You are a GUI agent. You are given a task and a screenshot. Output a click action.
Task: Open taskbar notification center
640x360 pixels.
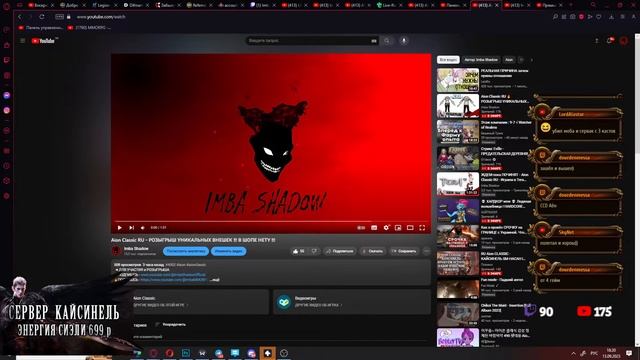pyautogui.click(x=629, y=353)
